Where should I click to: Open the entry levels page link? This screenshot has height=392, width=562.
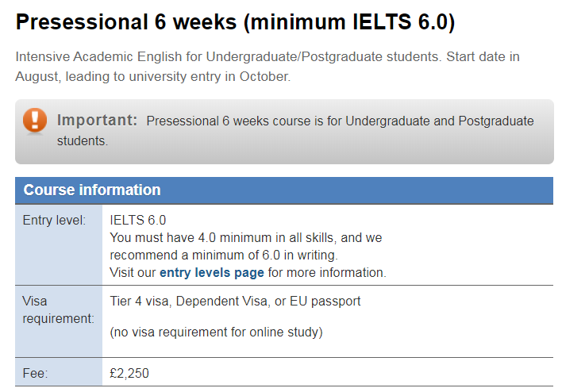[x=211, y=273]
